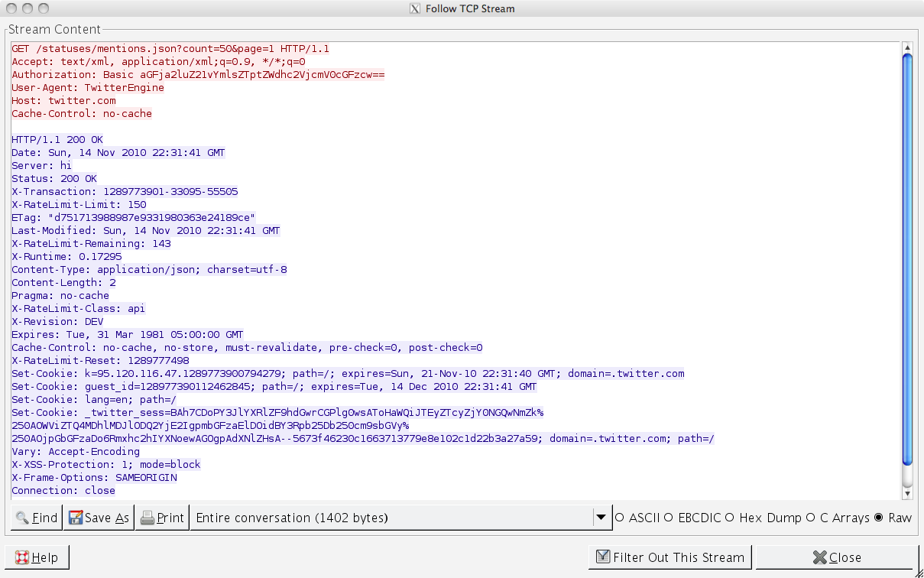The image size is (924, 578).
Task: Click the Status: 200 OK line
Action: (54, 179)
